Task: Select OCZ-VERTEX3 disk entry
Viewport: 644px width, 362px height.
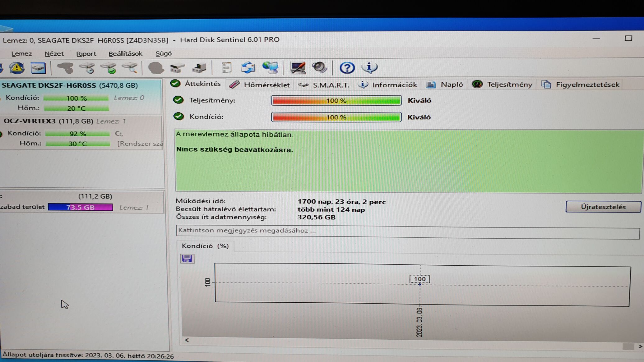Action: tap(81, 133)
